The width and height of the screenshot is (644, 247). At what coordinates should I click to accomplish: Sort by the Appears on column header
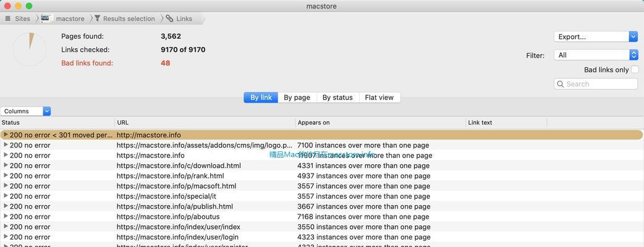pyautogui.click(x=380, y=122)
